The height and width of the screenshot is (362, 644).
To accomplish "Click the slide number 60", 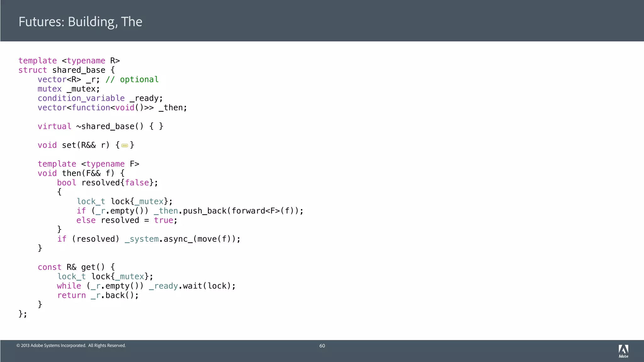I will coord(322,346).
